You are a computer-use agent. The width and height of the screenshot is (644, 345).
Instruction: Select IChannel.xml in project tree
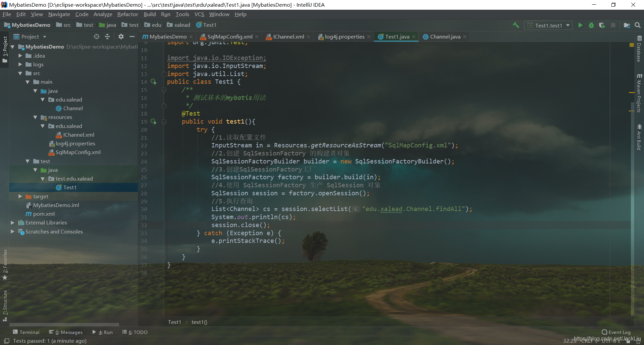click(75, 135)
